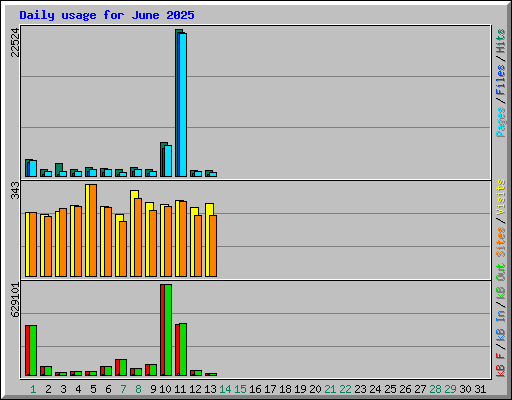Click the y-axis value 343
This screenshot has width=512, height=400.
tap(15, 190)
